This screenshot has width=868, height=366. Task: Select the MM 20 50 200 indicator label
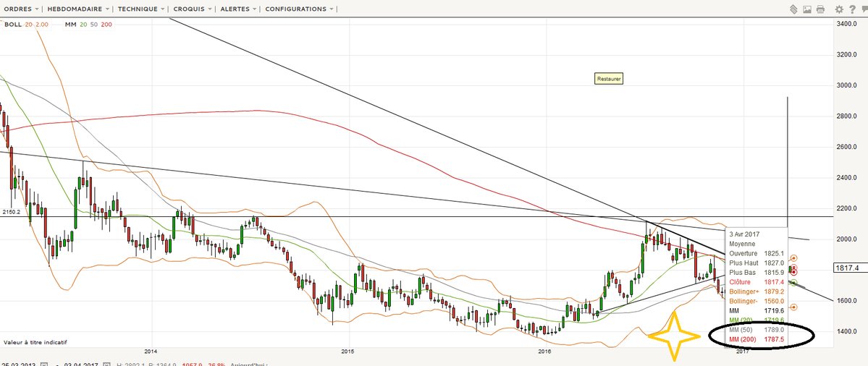(x=88, y=25)
